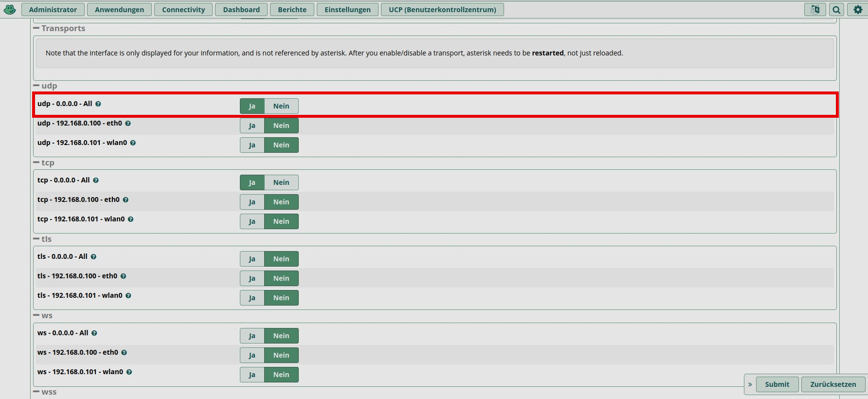The image size is (868, 399).
Task: Set tcp 192.168.0.101 wlan0 to Ja
Action: click(x=252, y=221)
